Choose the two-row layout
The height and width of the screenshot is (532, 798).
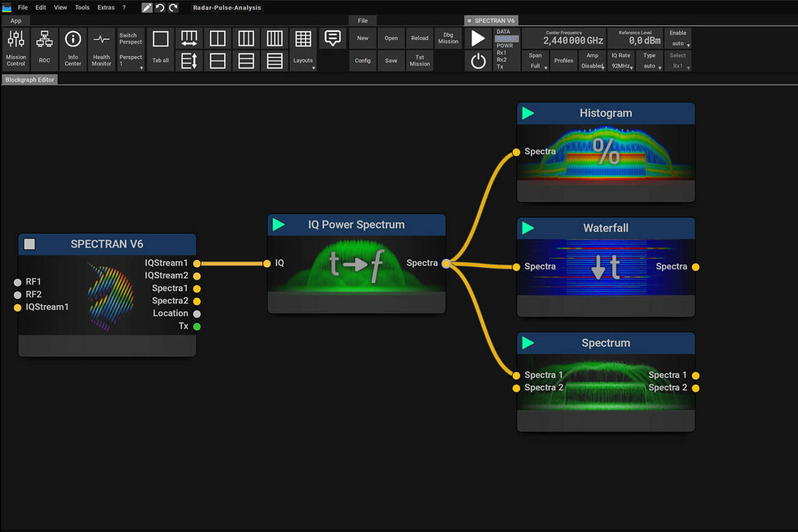(x=217, y=61)
